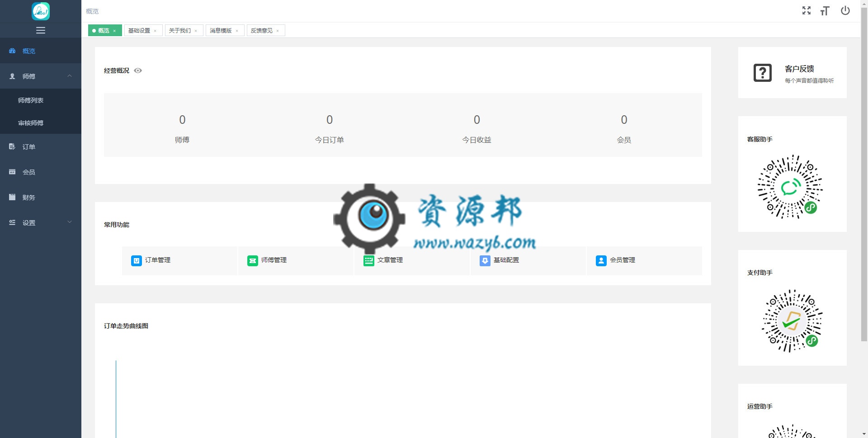
Task: Click the blue 基础配置 icon
Action: (485, 260)
